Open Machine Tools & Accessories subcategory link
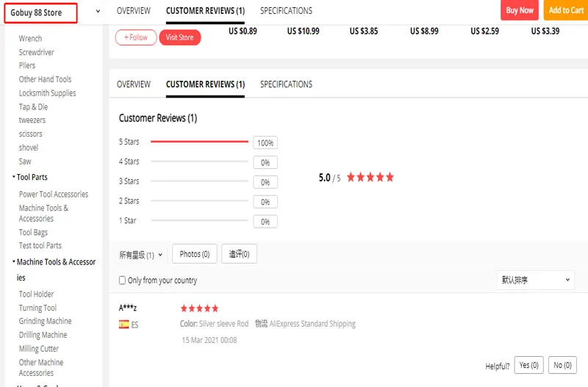 pos(43,213)
